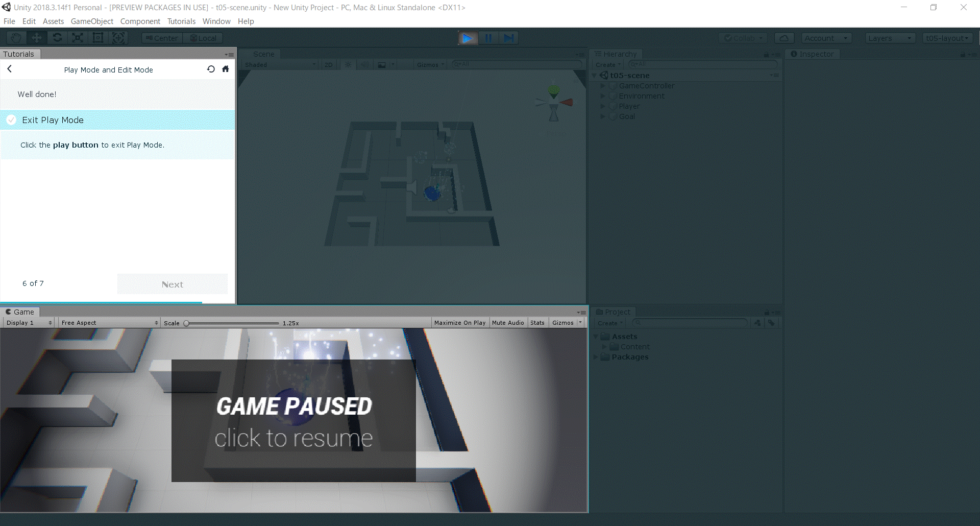Open the Component menu
Viewport: 980px width, 526px height.
pos(140,21)
